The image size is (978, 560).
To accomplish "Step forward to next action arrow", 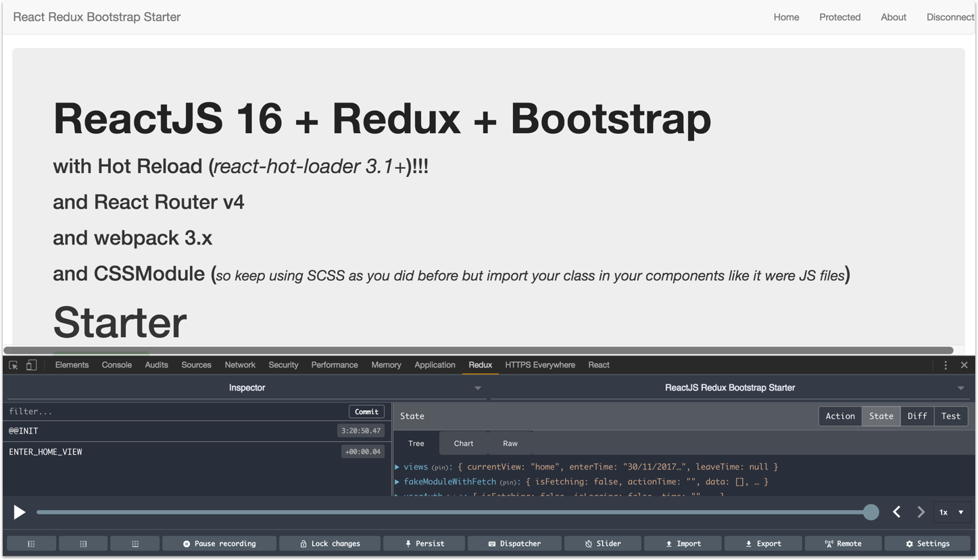I will pos(921,512).
